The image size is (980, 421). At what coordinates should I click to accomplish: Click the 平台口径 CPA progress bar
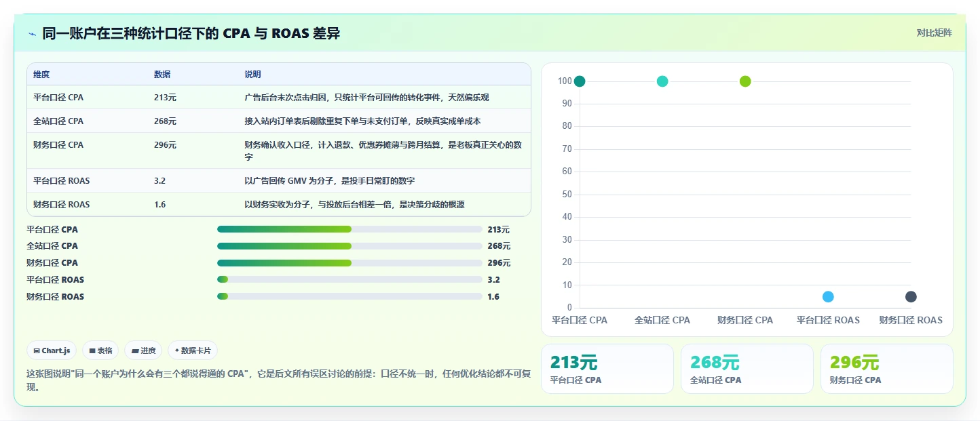point(350,229)
